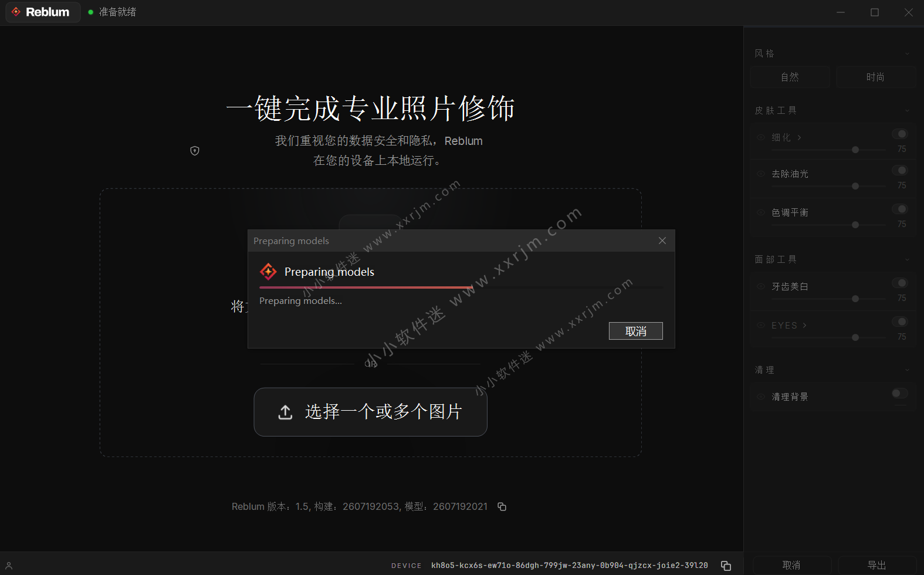This screenshot has width=924, height=575.
Task: Toggle visibility eye for EYES
Action: 761,325
